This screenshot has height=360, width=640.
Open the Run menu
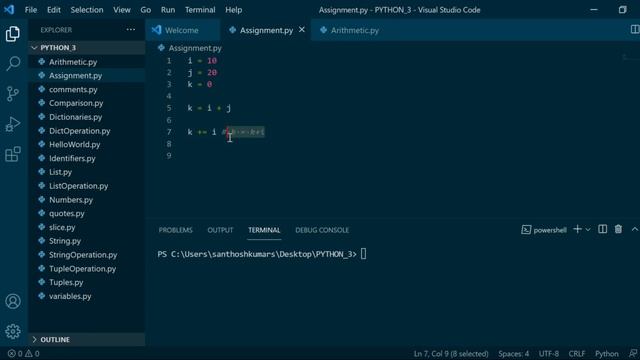[x=168, y=10]
